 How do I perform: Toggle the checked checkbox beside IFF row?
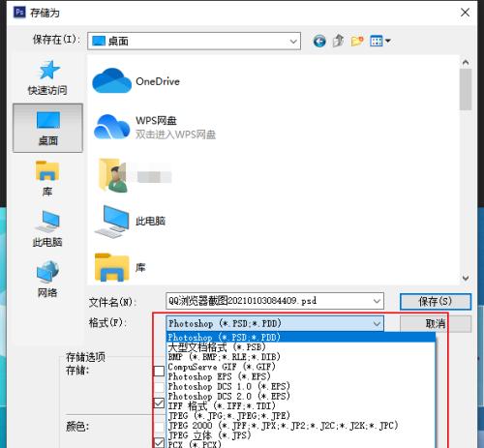click(159, 403)
